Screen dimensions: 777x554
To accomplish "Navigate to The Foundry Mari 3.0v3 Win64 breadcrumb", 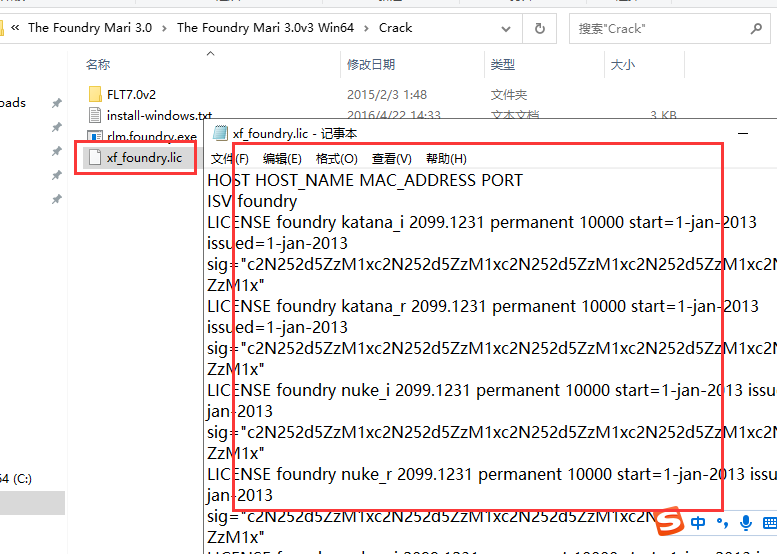I will point(265,28).
